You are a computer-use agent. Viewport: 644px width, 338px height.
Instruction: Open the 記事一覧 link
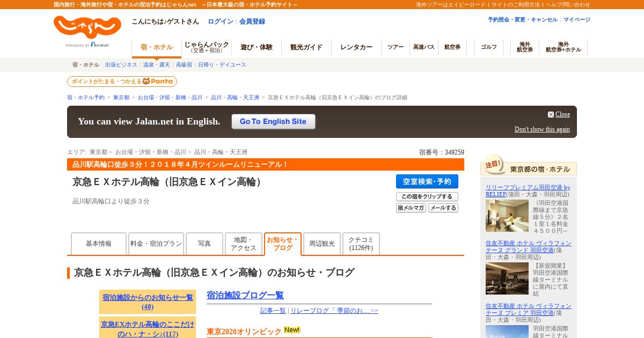pyautogui.click(x=273, y=311)
